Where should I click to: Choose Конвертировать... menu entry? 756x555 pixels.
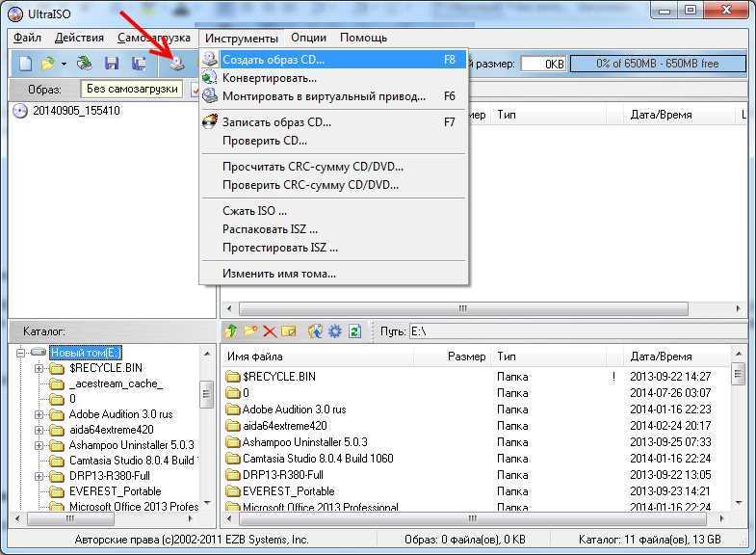333,78
